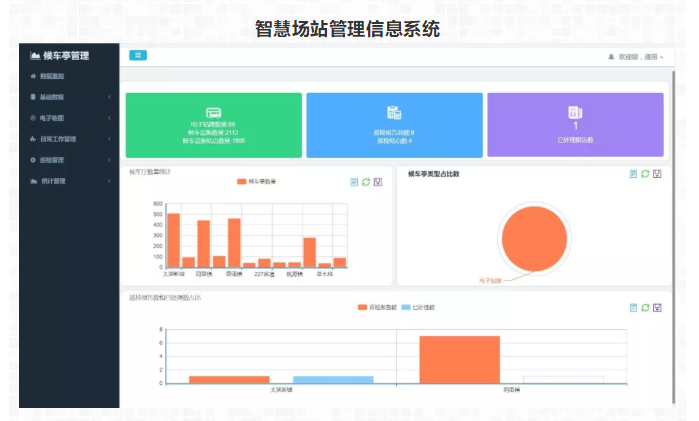This screenshot has width=699, height=421.
Task: Save the 候车亭类型占比数 chart as image
Action: pyautogui.click(x=657, y=174)
